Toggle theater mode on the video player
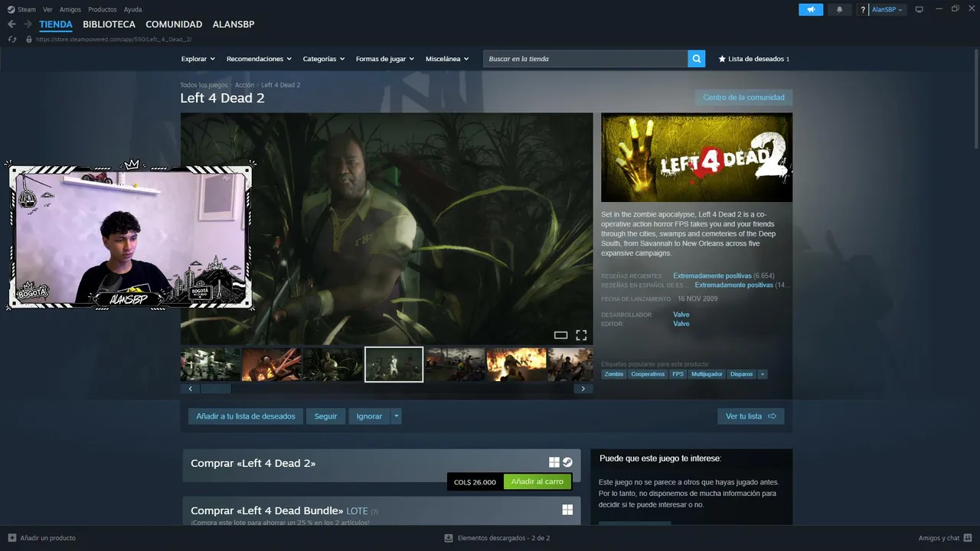This screenshot has height=551, width=980. click(560, 335)
